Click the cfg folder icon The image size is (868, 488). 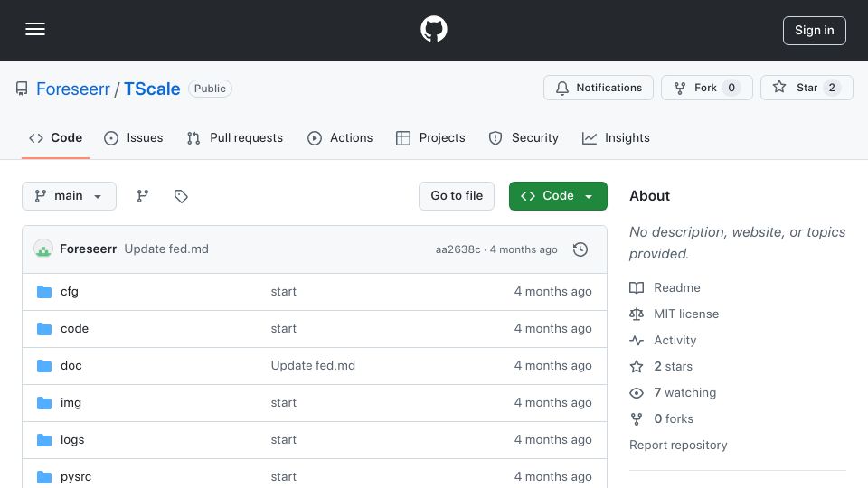(x=44, y=292)
